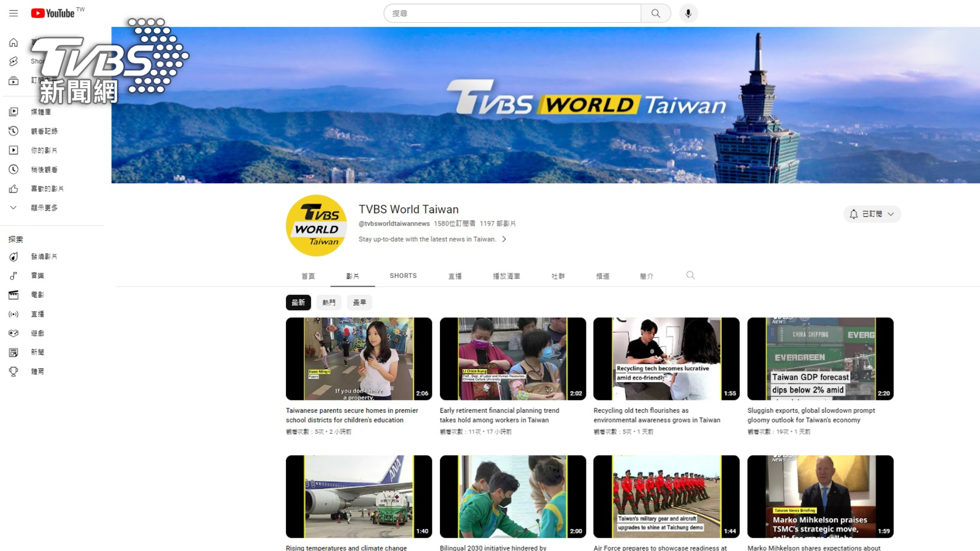Viewport: 980px width, 551px height.
Task: Click the TVBS World Taiwan channel name
Action: tap(408, 209)
